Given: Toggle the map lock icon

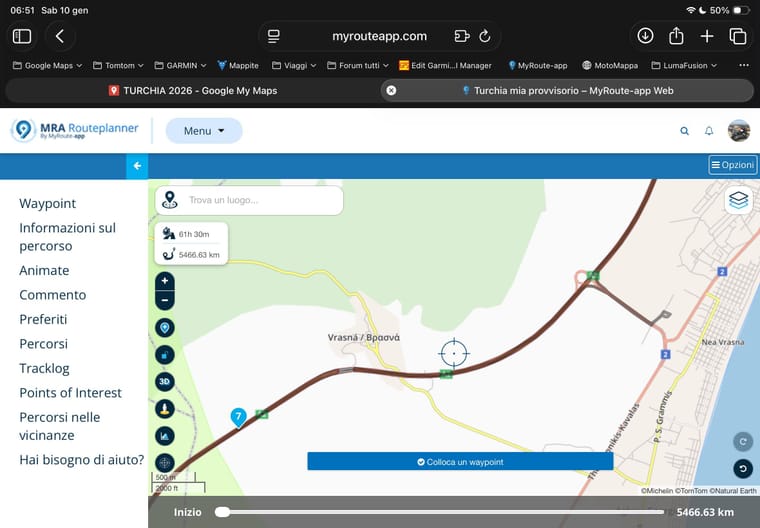Looking at the screenshot, I should (165, 354).
